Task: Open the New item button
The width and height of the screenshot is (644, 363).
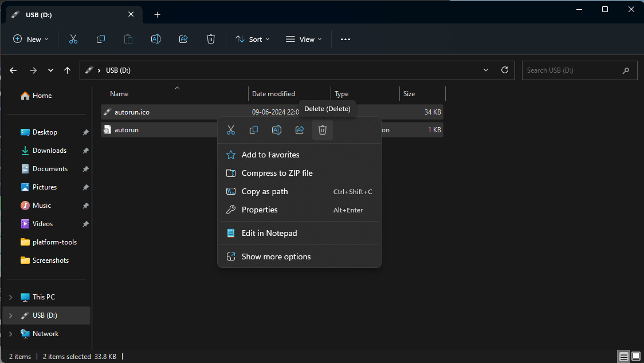Action: [x=30, y=40]
